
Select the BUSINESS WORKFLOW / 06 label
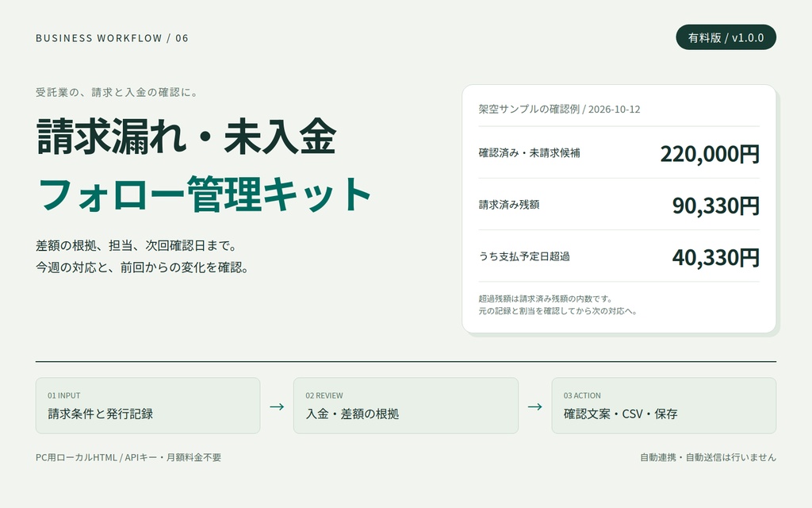pos(112,38)
